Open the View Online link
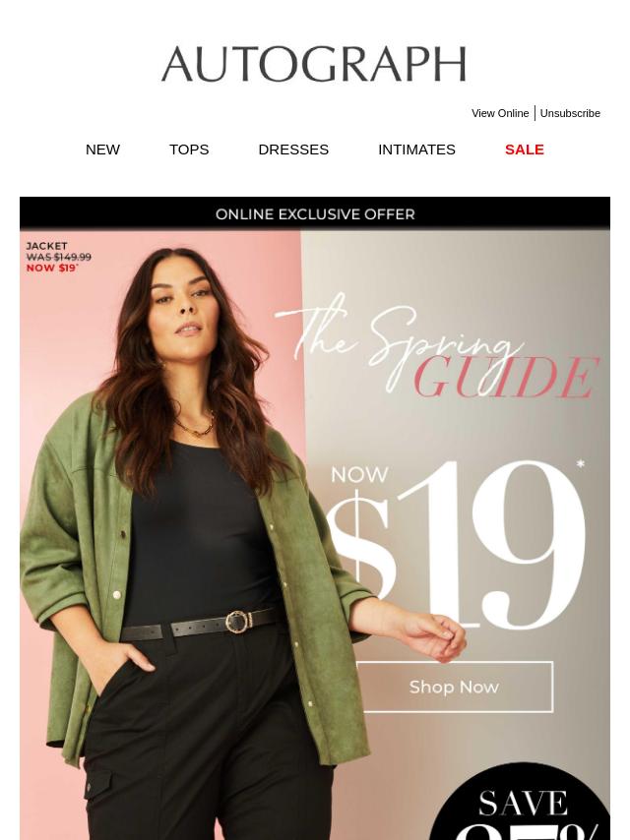Image resolution: width=630 pixels, height=840 pixels. point(500,113)
